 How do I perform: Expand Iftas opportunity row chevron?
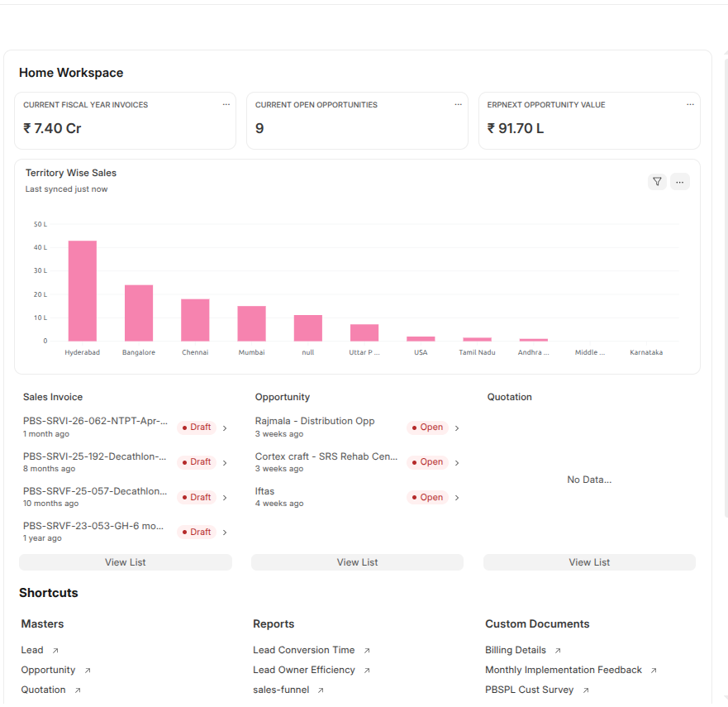457,498
